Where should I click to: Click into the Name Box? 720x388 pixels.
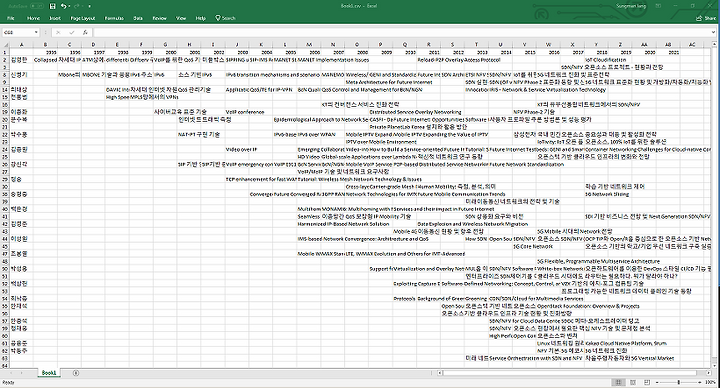[17, 33]
